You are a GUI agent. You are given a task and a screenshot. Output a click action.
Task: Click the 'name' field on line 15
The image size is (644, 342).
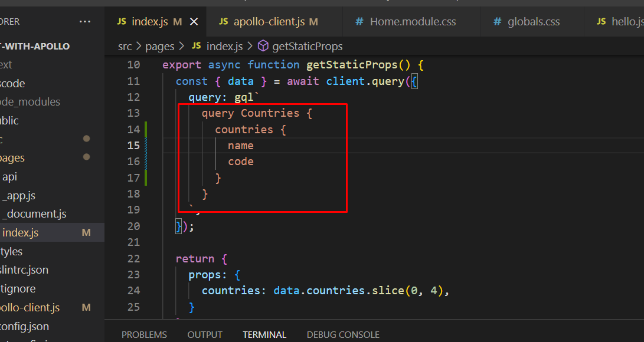point(241,146)
